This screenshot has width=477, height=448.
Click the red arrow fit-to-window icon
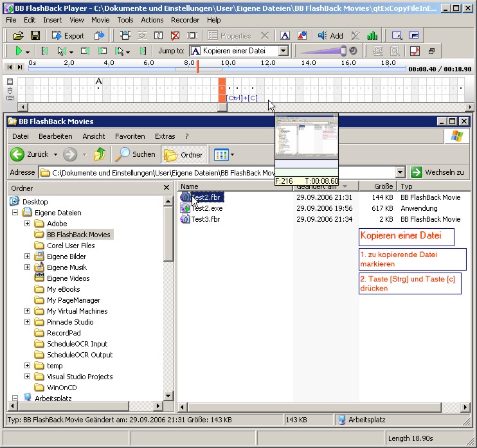(415, 51)
